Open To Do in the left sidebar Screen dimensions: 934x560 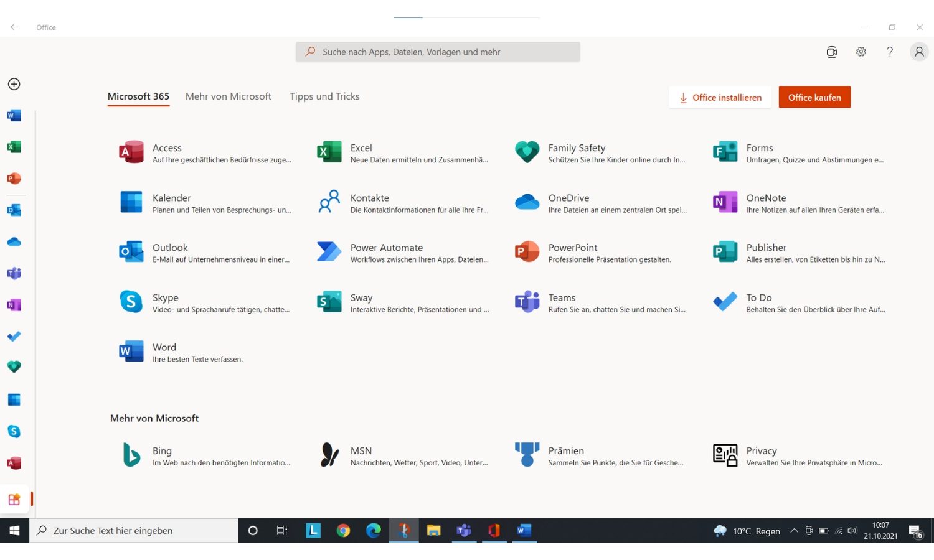tap(14, 336)
